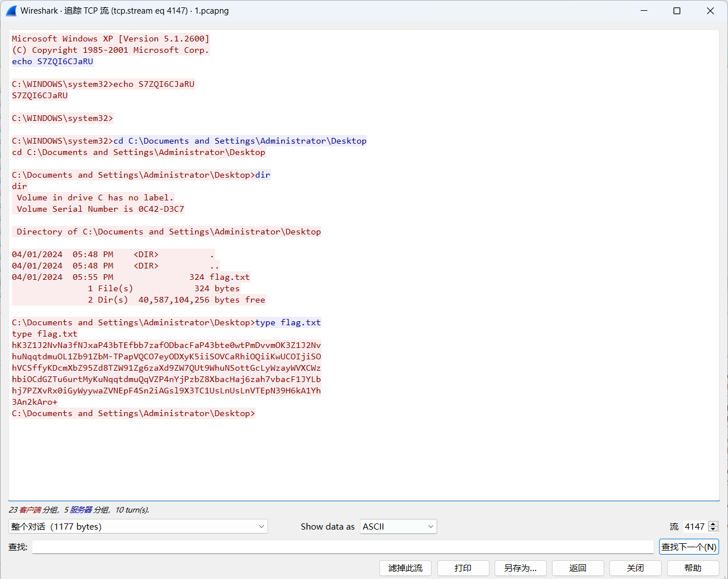The image size is (728, 579).
Task: Click the 关闭 close button at bottom
Action: (x=635, y=568)
